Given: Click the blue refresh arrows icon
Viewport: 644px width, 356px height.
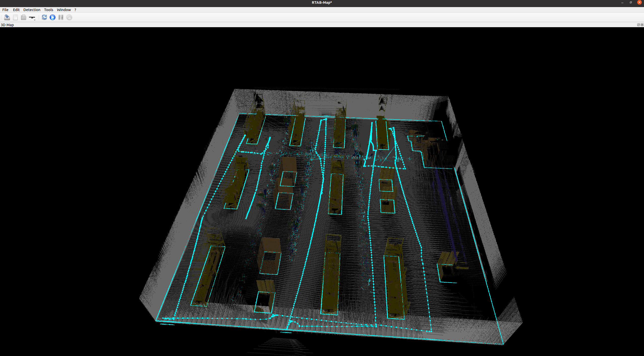Looking at the screenshot, I should click(x=44, y=17).
